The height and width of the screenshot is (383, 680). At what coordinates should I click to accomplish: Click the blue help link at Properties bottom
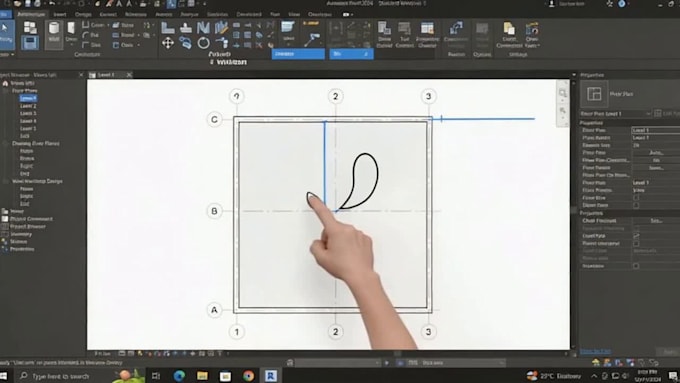point(595,351)
